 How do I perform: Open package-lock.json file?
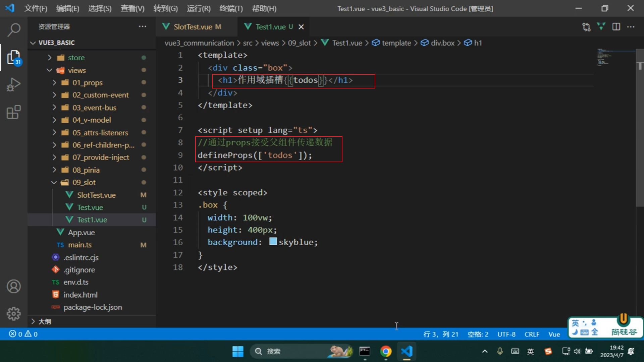point(91,307)
